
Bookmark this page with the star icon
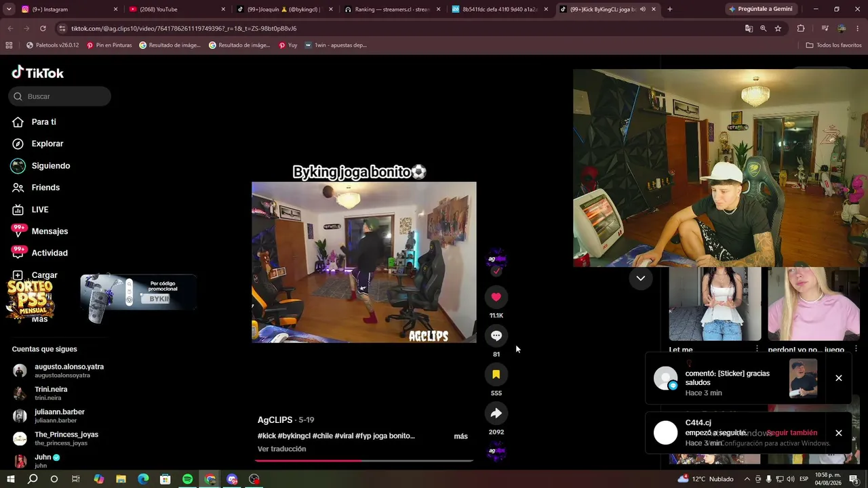tap(778, 28)
